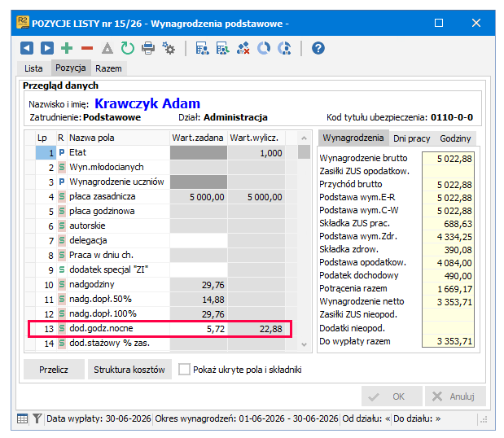Viewport: 504px width, 438px height.
Task: Open the Dni pracy tab
Action: [x=412, y=138]
